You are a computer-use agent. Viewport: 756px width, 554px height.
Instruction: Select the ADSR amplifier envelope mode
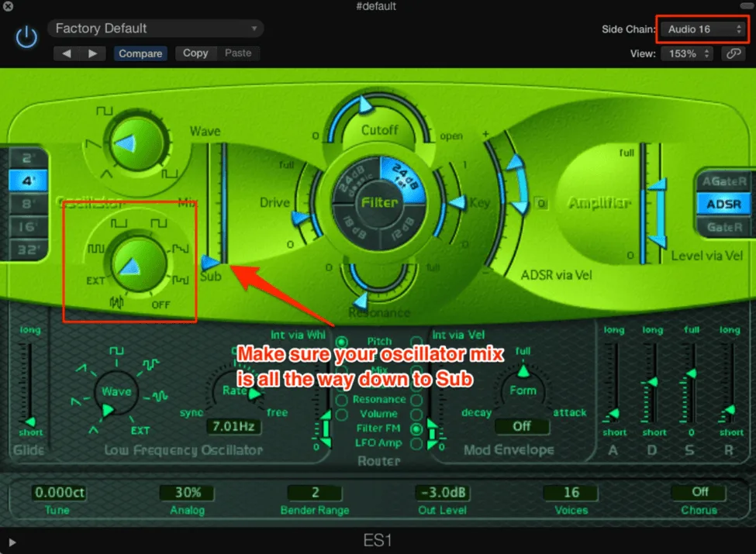click(724, 205)
